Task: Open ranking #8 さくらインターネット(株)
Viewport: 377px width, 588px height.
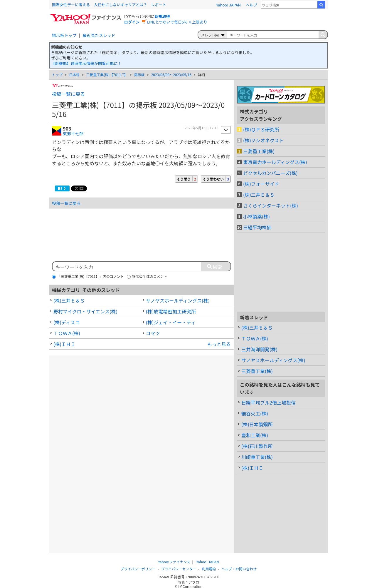Action: (270, 206)
